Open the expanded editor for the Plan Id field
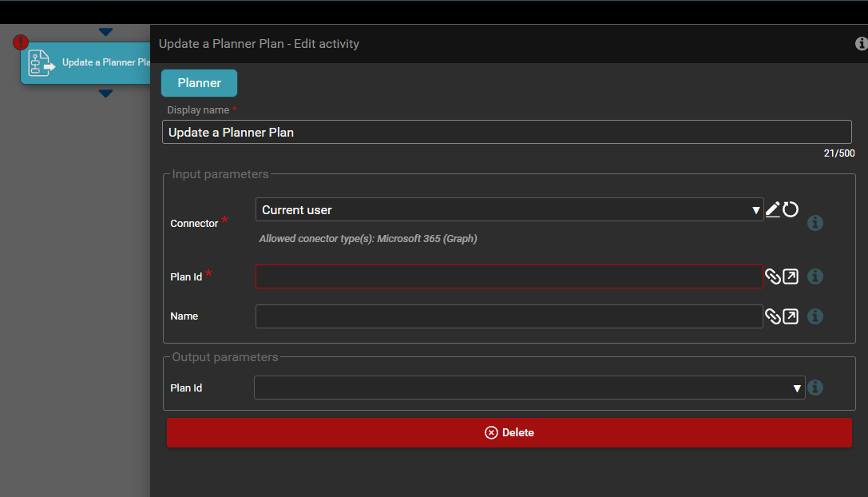The image size is (868, 497). tap(790, 276)
